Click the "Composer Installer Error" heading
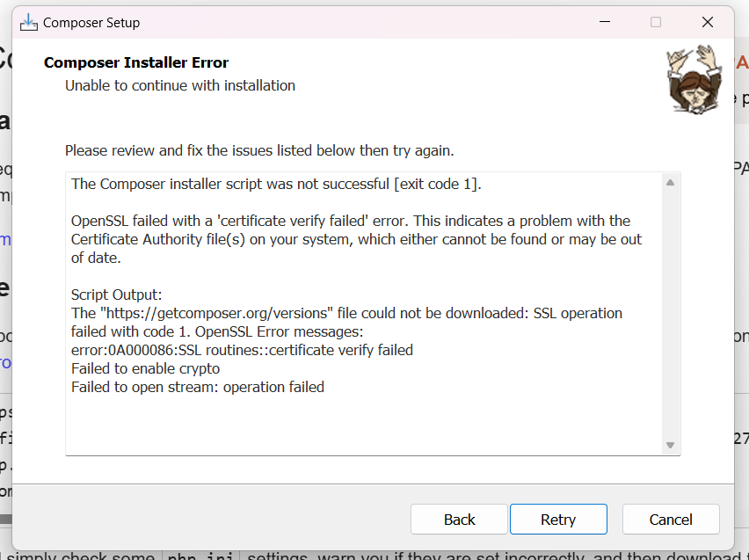Screen dimensions: 749x560 point(136,62)
